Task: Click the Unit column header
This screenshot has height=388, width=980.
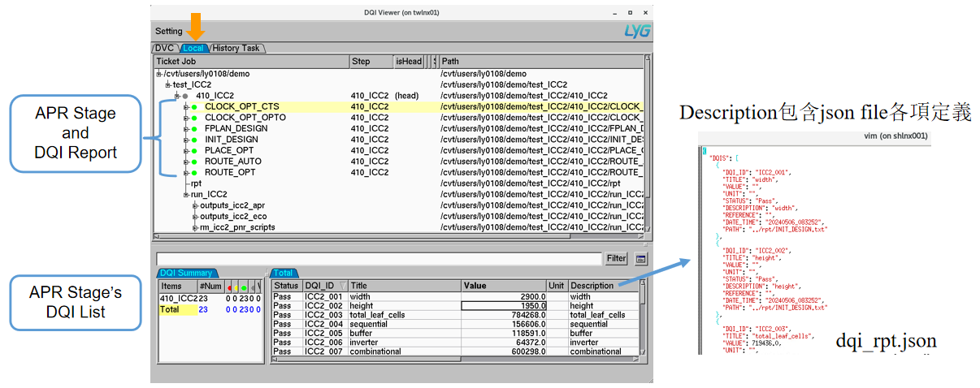Action: [x=557, y=286]
